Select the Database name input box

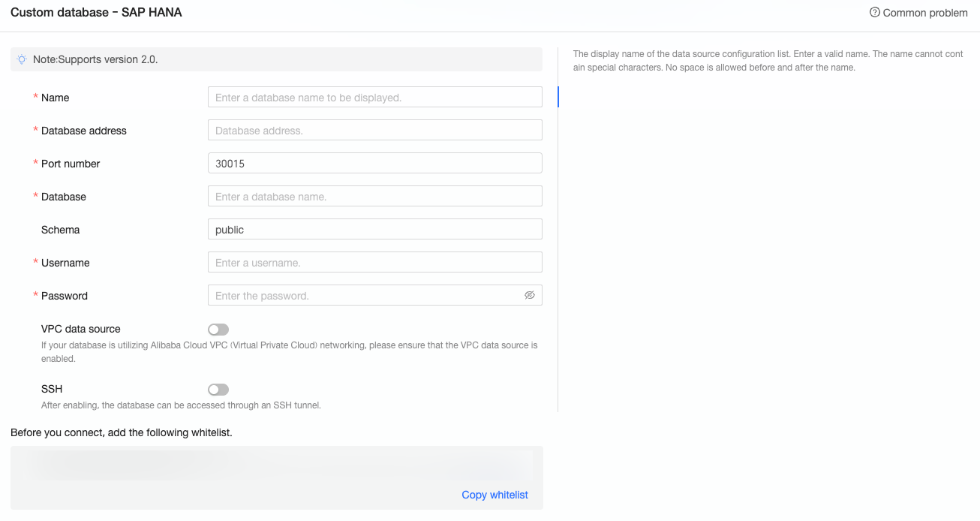click(x=375, y=196)
